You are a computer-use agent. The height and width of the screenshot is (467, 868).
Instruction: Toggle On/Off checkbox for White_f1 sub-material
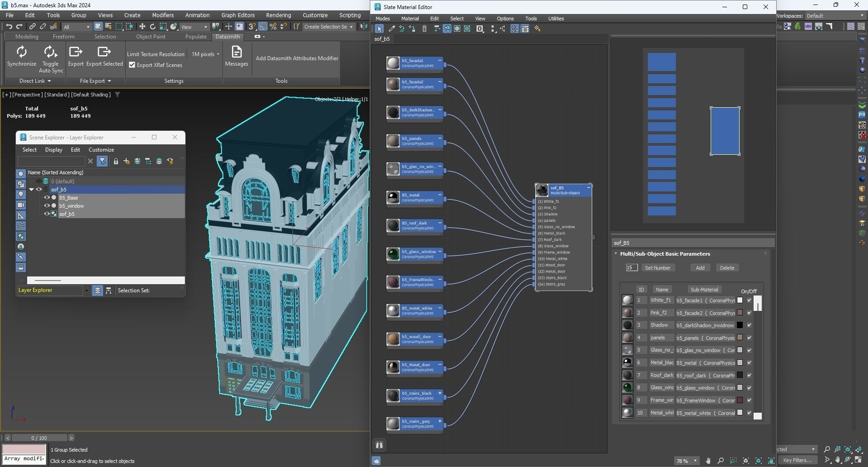(x=749, y=300)
